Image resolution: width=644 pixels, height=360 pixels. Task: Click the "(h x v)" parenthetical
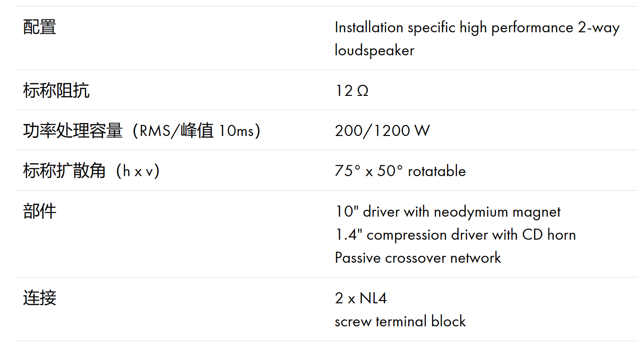click(137, 171)
